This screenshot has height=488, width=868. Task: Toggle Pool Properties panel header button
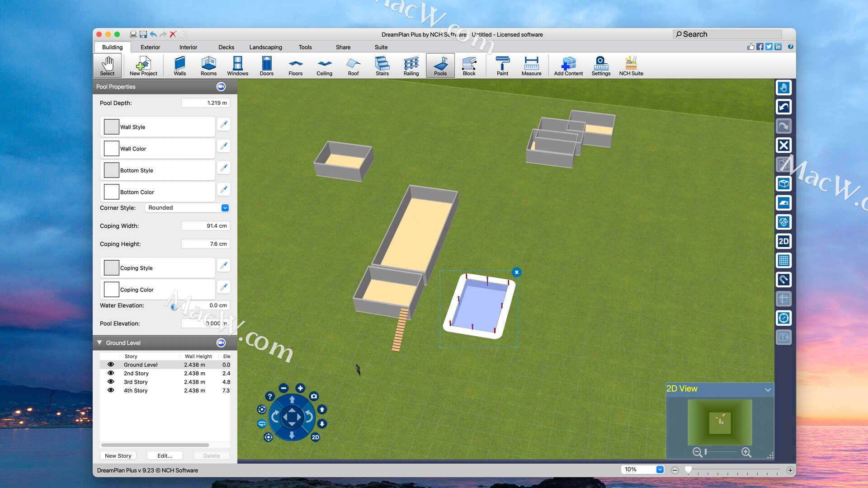tap(221, 86)
